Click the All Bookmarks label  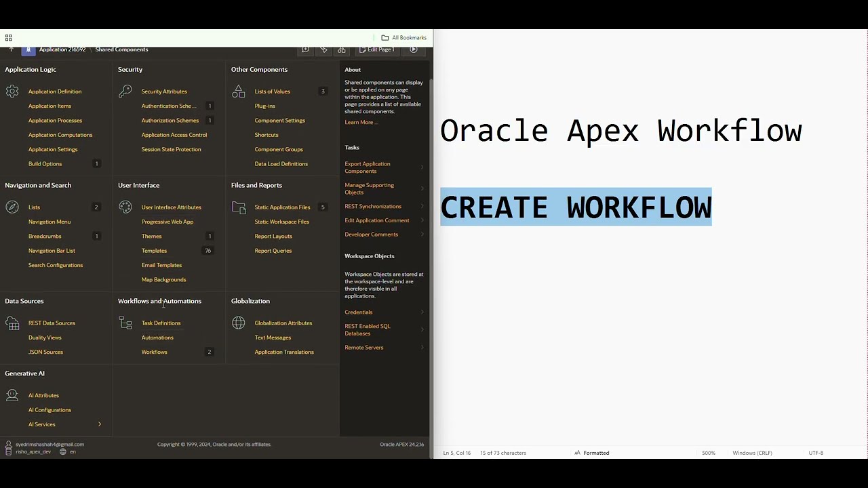coord(410,38)
